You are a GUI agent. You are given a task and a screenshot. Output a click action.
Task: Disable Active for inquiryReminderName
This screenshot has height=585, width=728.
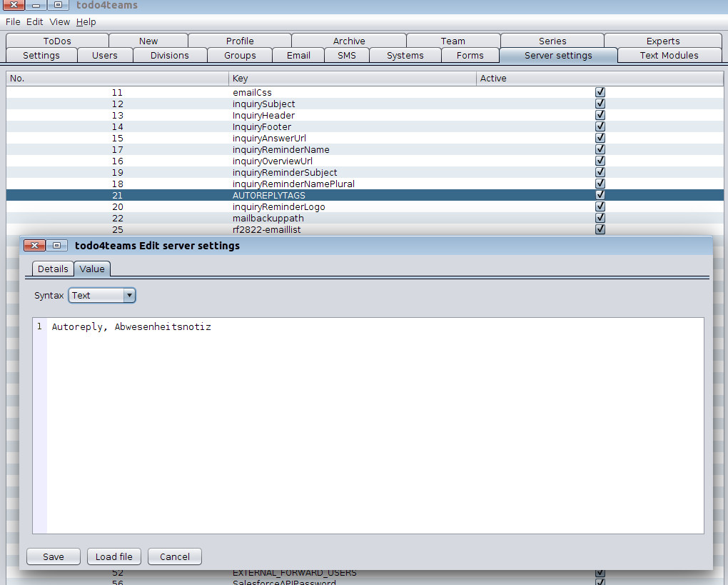(x=600, y=149)
